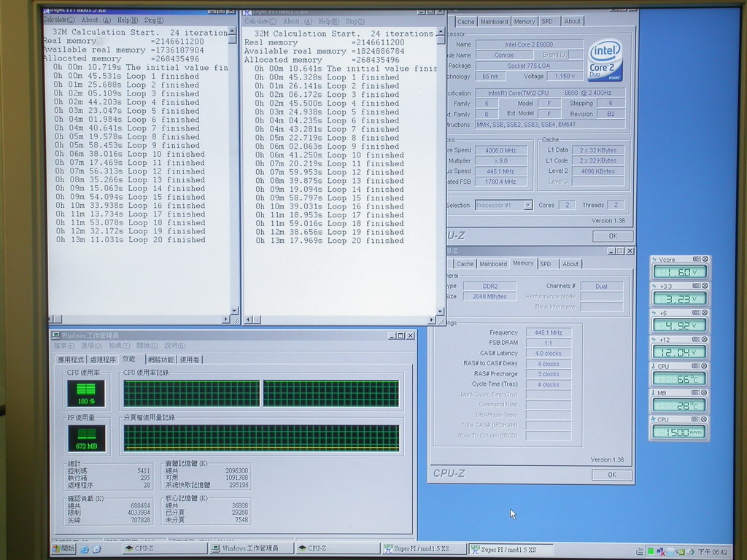The height and width of the screenshot is (560, 747).
Task: Switch to the SPD tab in memory window
Action: [546, 264]
